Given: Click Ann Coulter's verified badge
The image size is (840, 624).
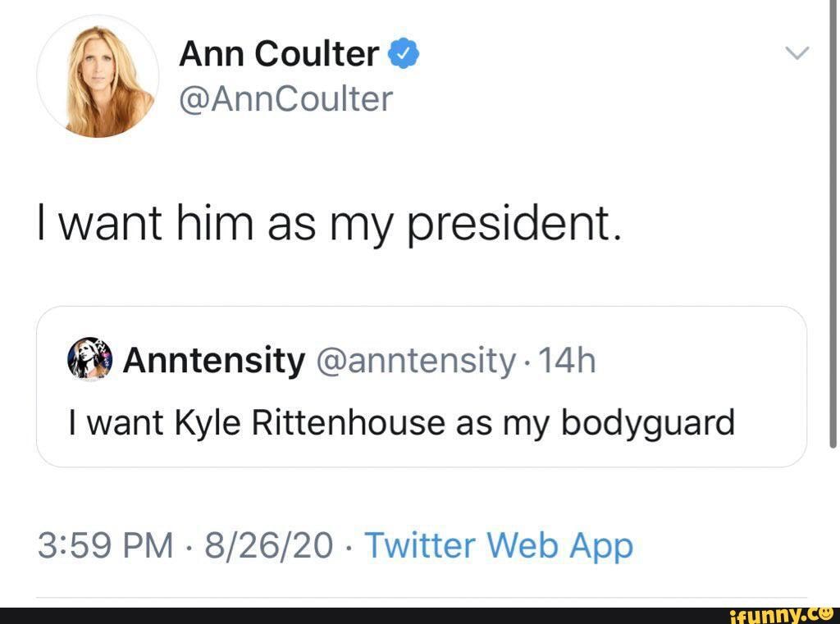Looking at the screenshot, I should coord(404,52).
